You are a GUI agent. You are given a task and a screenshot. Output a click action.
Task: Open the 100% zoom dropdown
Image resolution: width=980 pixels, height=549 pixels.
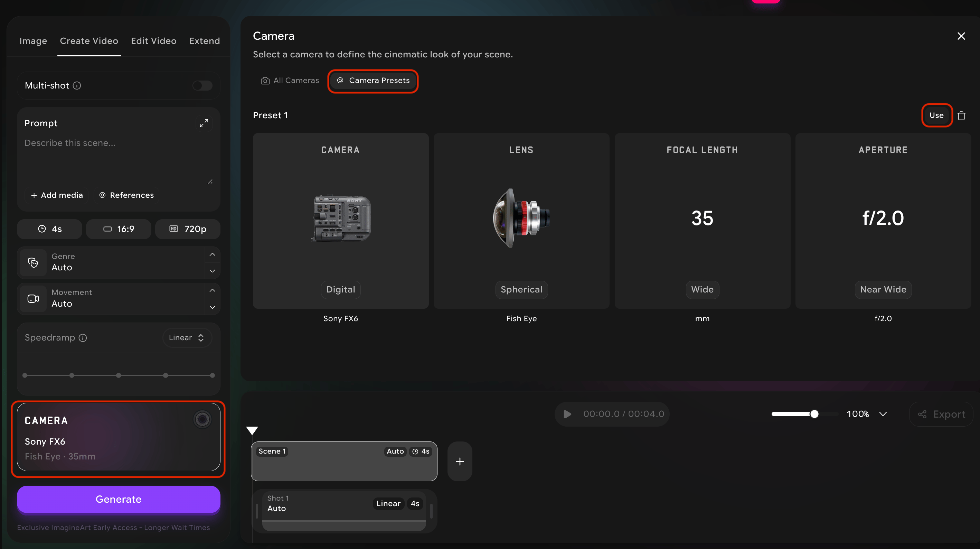coord(867,414)
